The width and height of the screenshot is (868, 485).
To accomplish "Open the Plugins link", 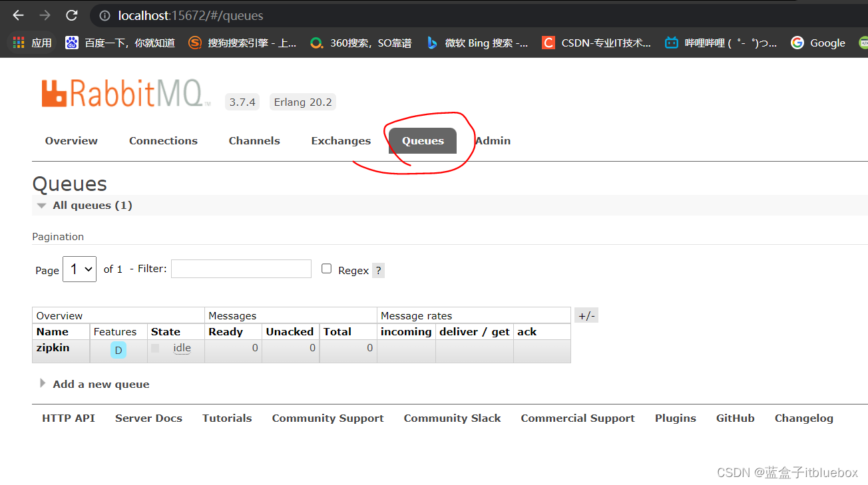I will tap(676, 418).
